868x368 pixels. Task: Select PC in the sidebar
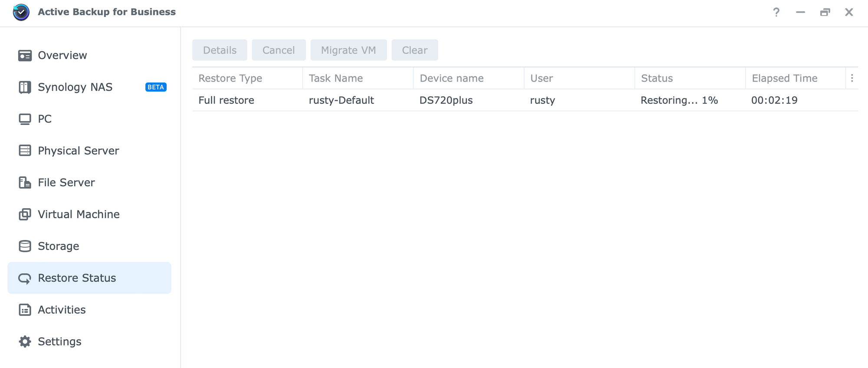click(x=89, y=119)
